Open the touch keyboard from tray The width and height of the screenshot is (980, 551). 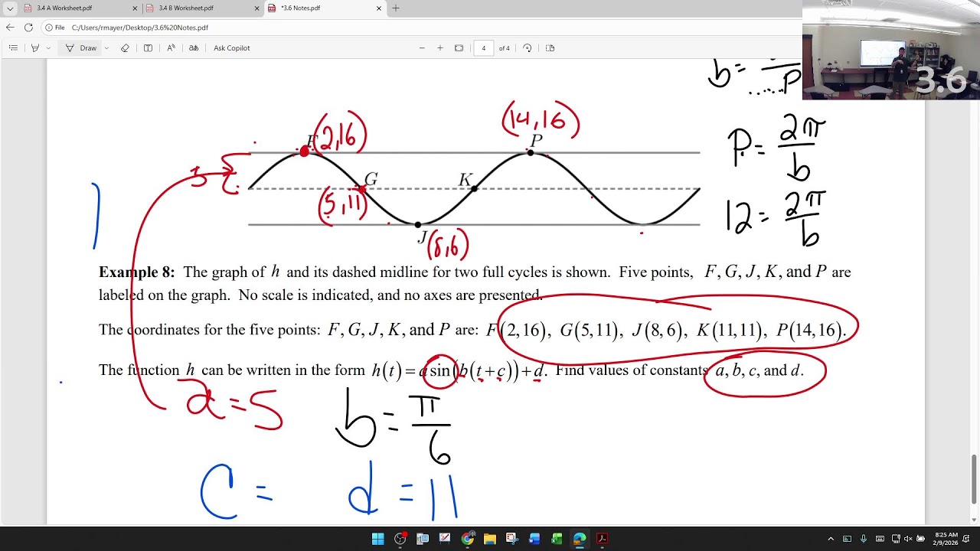(880, 539)
